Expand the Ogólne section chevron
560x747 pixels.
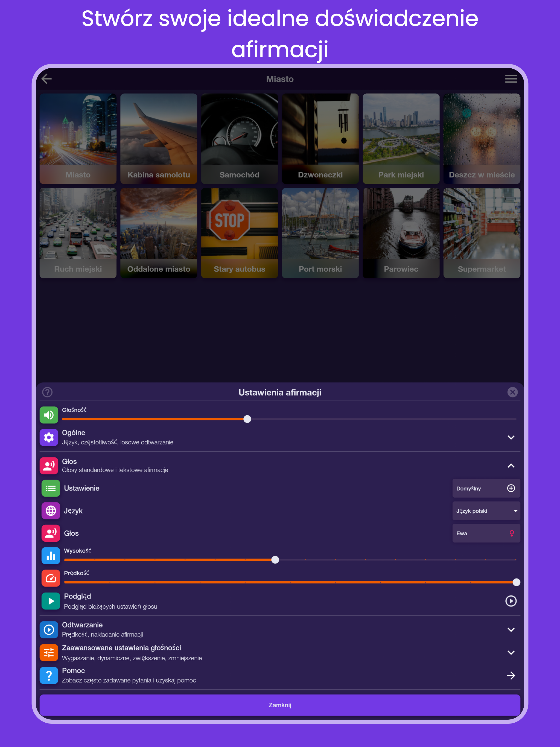[511, 437]
